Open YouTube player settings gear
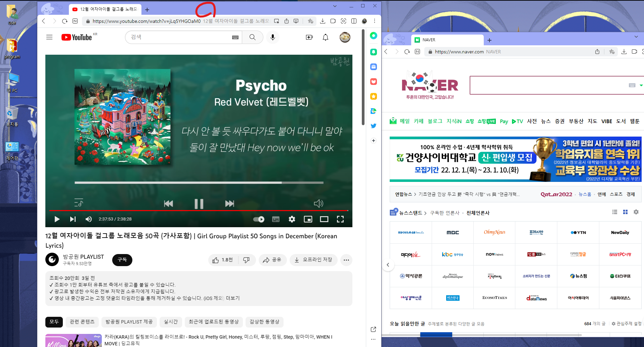The height and width of the screenshot is (347, 644). pos(292,219)
